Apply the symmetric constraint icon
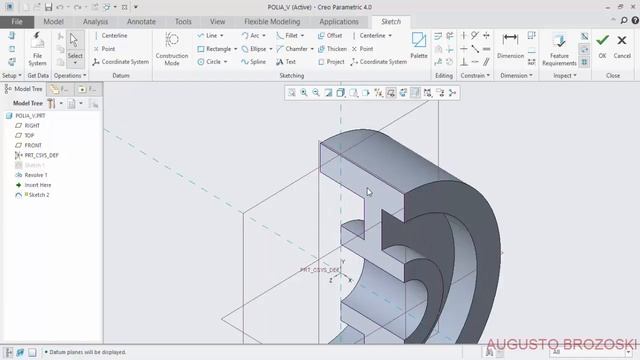Image resolution: width=640 pixels, height=360 pixels. (487, 36)
